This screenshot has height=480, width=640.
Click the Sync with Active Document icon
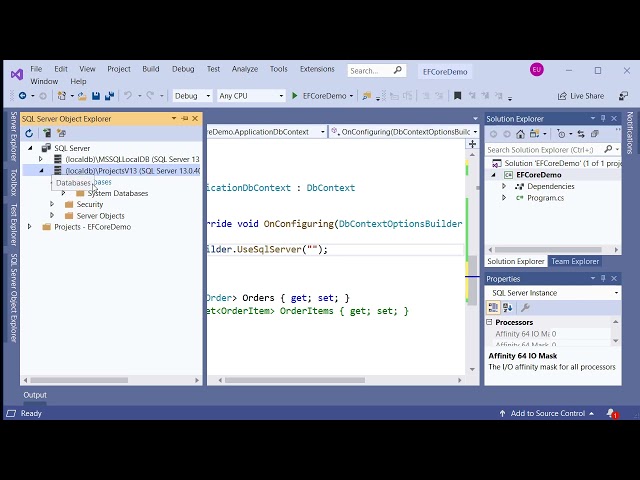tap(581, 134)
